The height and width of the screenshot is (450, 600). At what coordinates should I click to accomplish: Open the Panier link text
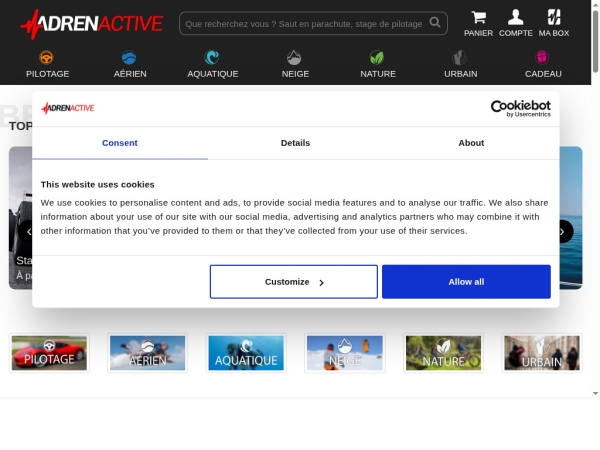click(478, 33)
